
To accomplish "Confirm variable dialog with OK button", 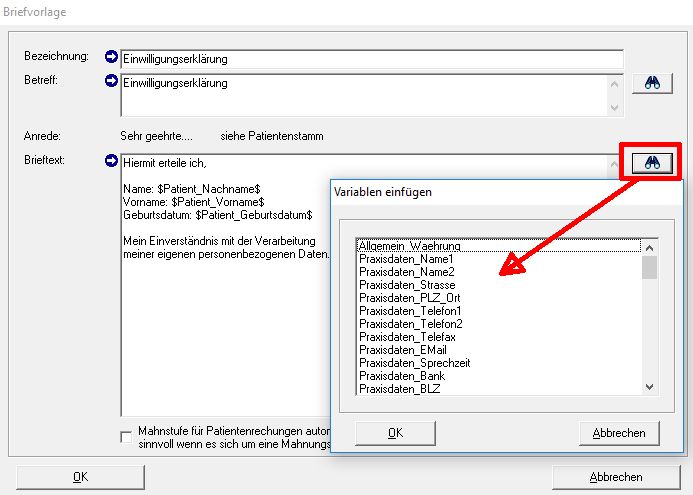I will [395, 433].
